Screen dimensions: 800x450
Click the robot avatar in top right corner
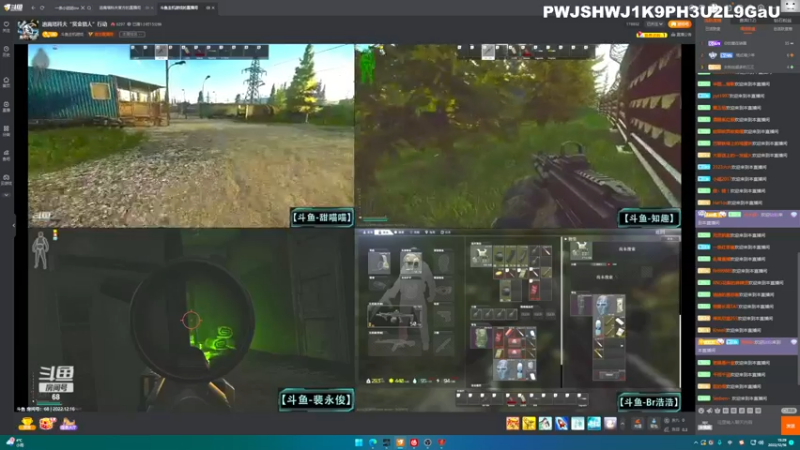pyautogui.click(x=790, y=6)
